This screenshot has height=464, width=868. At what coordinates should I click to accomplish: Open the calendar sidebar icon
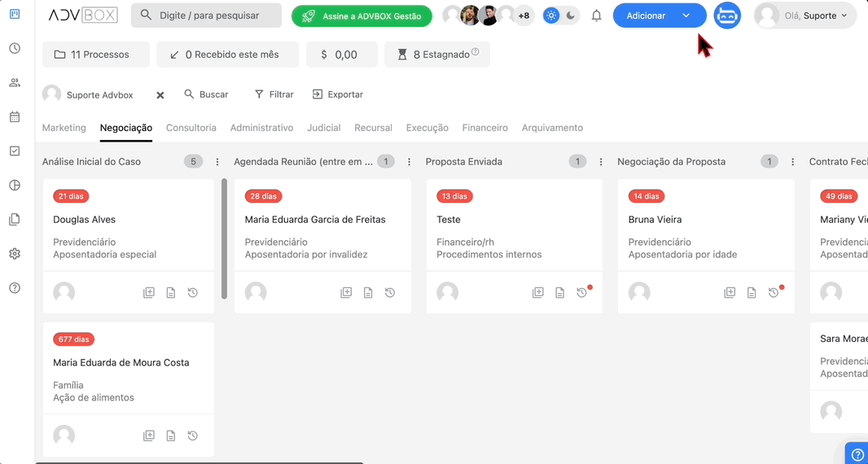pyautogui.click(x=15, y=117)
